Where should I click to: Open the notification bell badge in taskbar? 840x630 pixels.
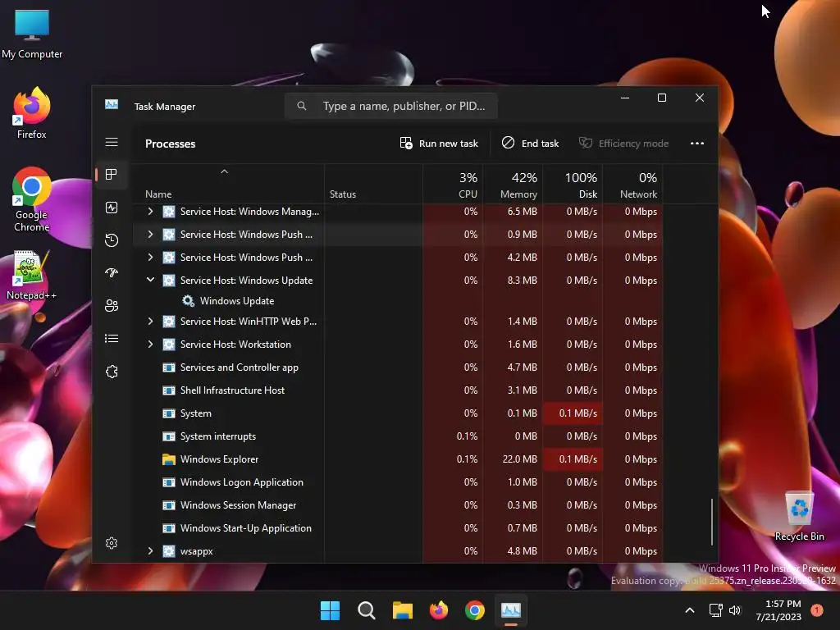tap(817, 609)
